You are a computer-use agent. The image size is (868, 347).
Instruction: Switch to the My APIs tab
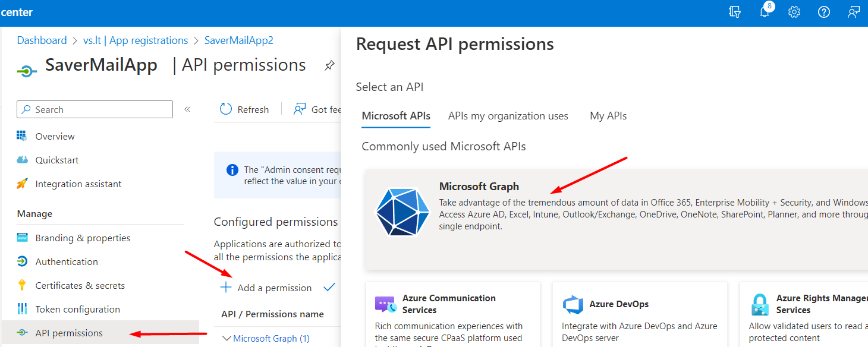click(x=608, y=116)
